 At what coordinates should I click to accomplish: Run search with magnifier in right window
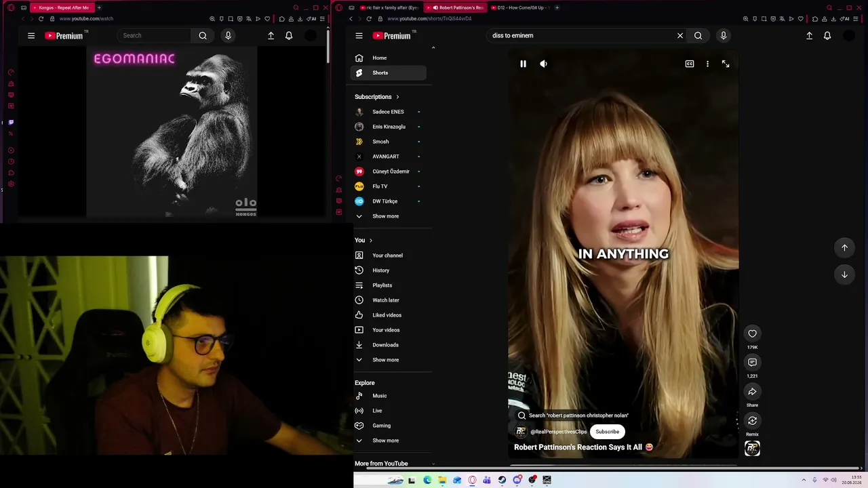pos(698,35)
